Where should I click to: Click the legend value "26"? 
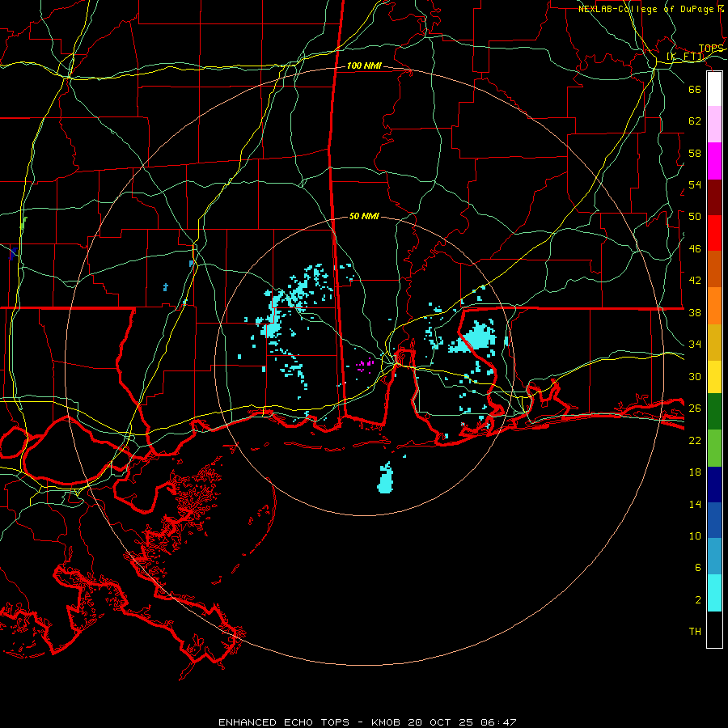click(695, 408)
